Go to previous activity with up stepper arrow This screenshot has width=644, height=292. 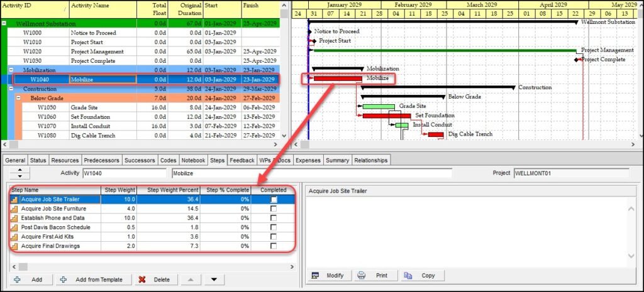click(20, 170)
